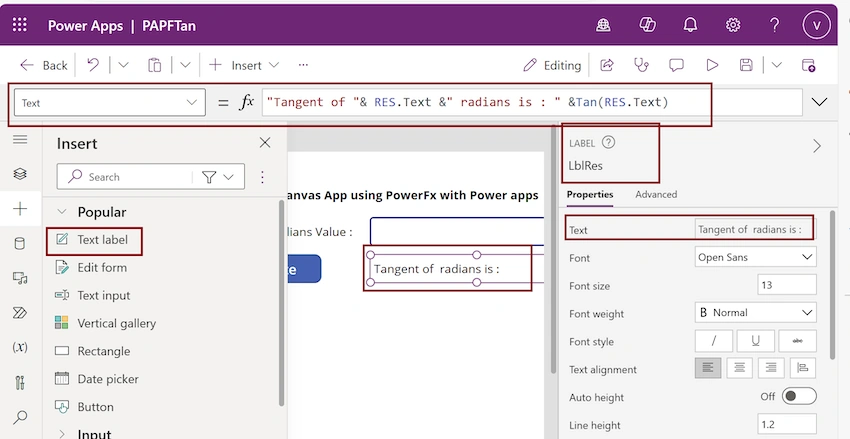This screenshot has width=850, height=439.
Task: Select the Insert plus icon in sidebar
Action: [20, 209]
